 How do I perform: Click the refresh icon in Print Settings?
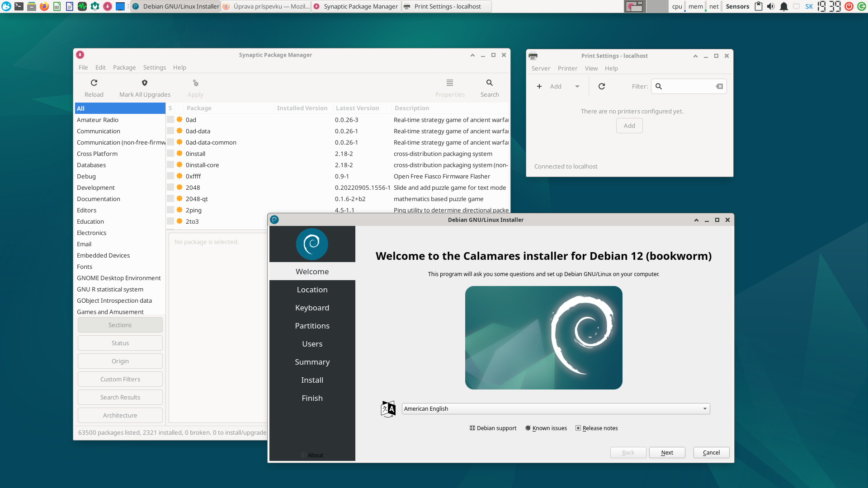point(602,86)
